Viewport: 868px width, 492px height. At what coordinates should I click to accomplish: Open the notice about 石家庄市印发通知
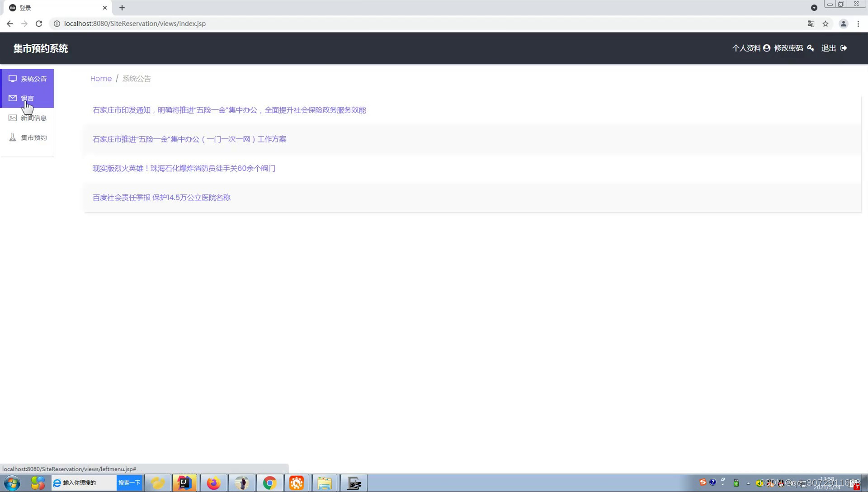229,110
